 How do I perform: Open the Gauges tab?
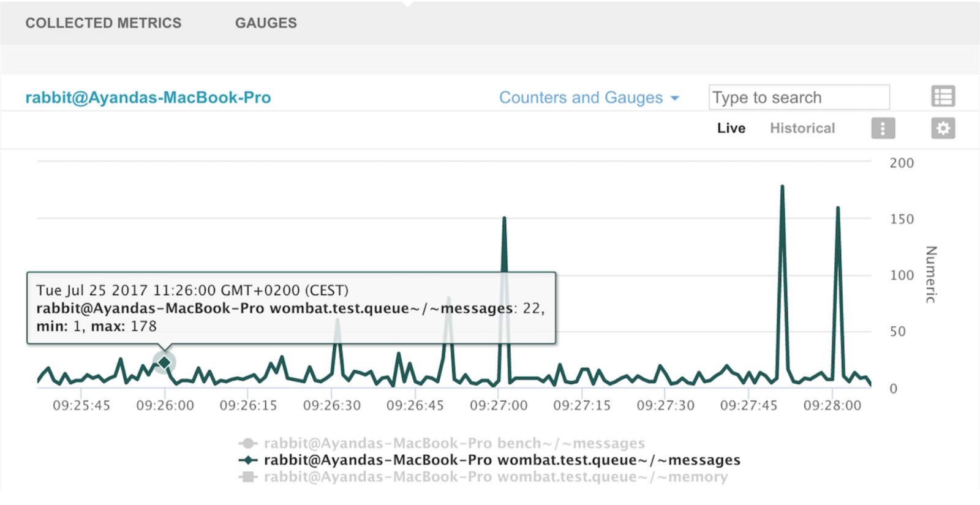[x=266, y=23]
